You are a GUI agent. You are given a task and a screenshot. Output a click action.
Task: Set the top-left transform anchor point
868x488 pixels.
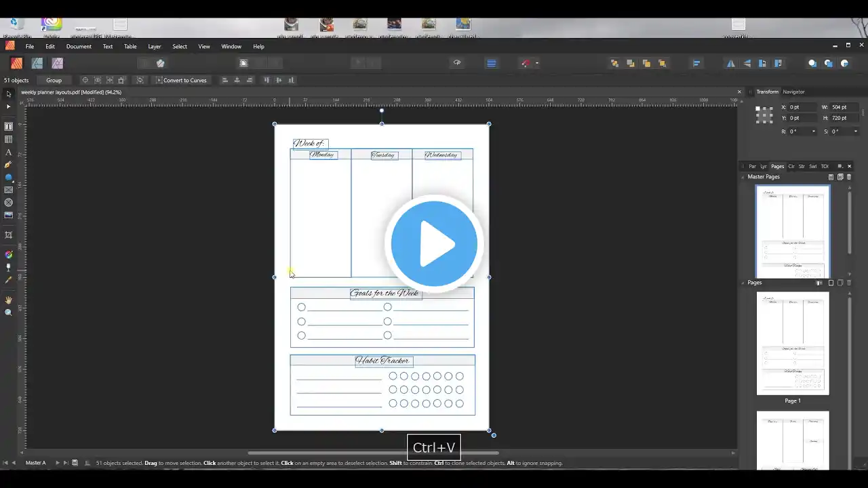(758, 108)
